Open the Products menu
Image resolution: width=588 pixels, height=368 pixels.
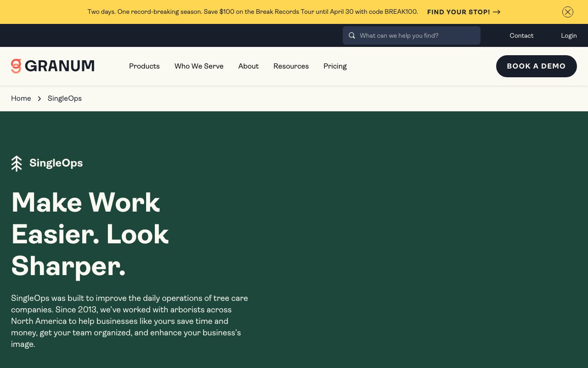tap(144, 66)
